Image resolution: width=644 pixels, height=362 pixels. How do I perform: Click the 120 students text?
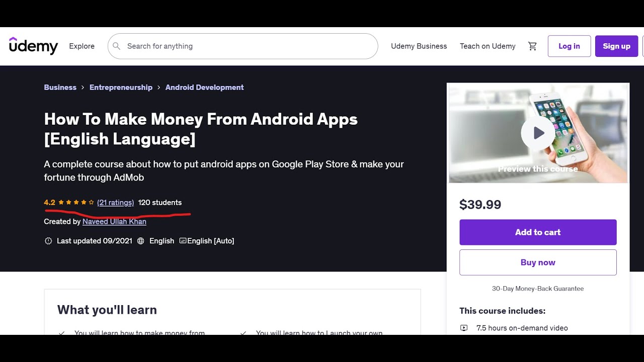coord(160,203)
